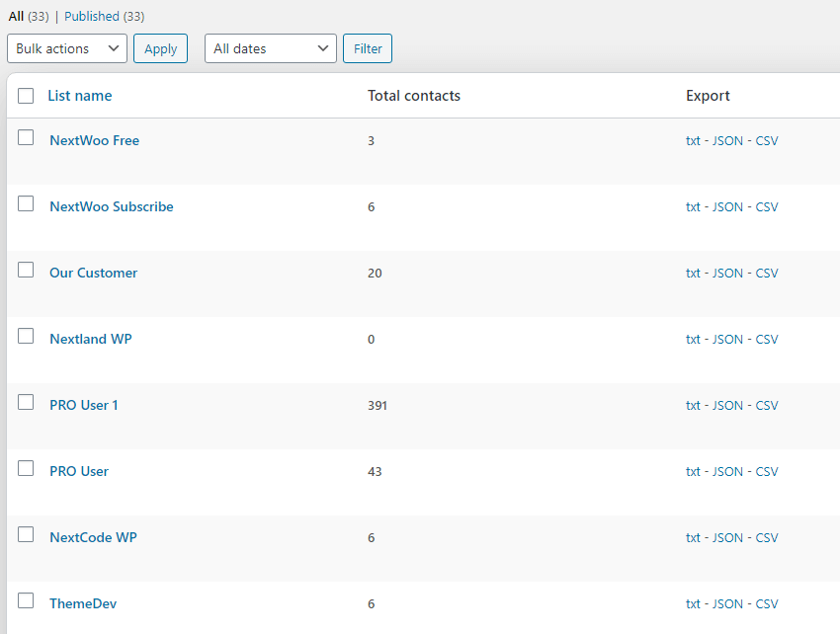Export NextWoo Free as JSON
The width and height of the screenshot is (840, 634).
pos(727,141)
